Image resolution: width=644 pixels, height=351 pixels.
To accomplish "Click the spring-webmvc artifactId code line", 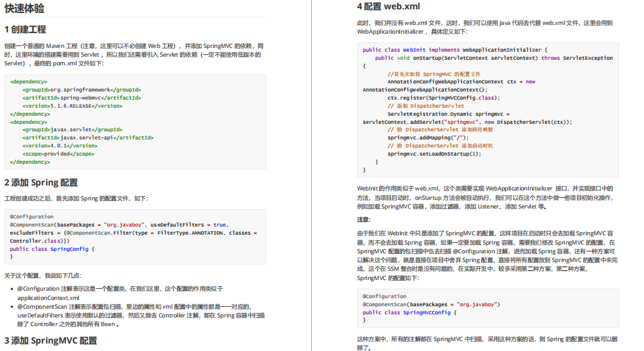I will pos(82,98).
